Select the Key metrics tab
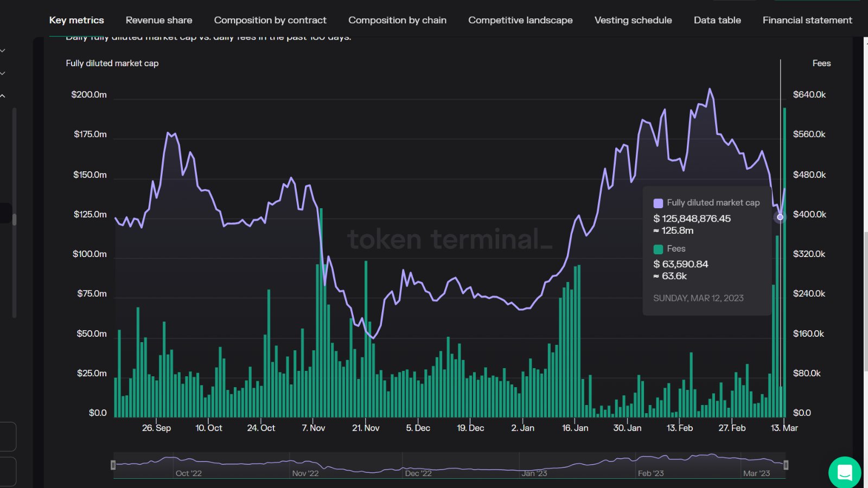Screen dimensions: 868x488 tap(76, 20)
